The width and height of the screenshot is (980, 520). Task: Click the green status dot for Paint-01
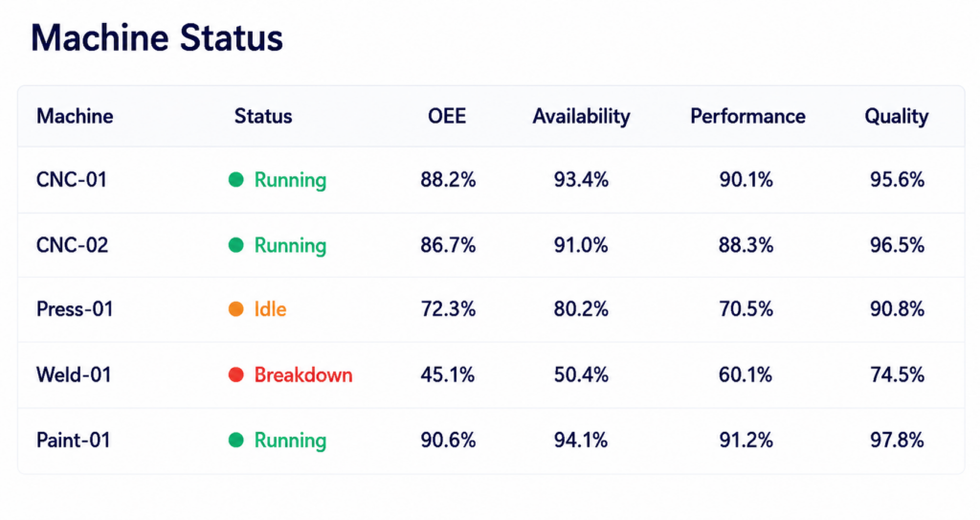(x=235, y=441)
